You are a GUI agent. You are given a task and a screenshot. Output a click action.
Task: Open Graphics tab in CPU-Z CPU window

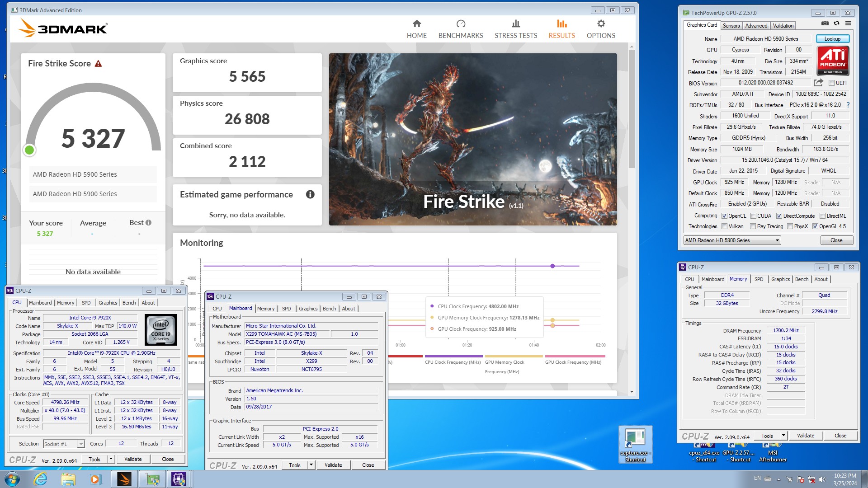pos(108,303)
